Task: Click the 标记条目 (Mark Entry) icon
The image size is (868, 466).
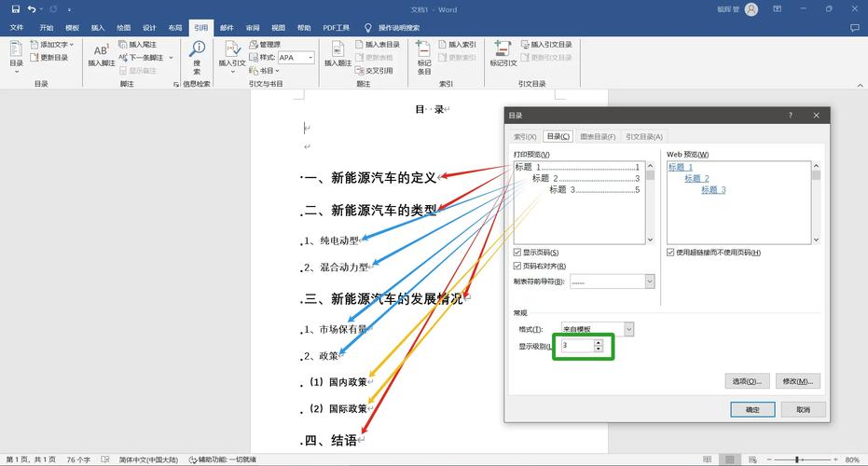Action: point(424,56)
